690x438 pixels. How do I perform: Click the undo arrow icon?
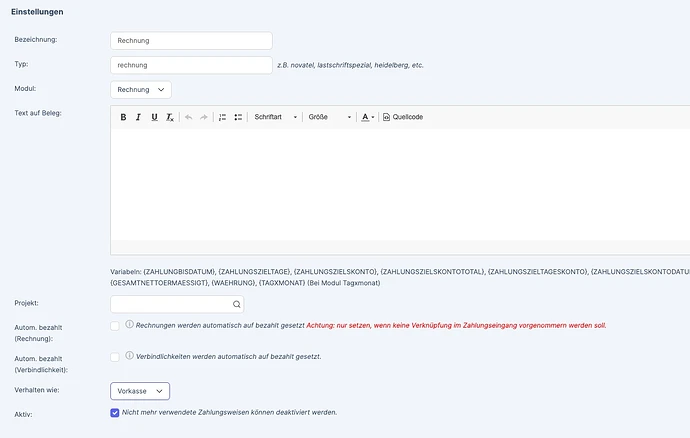click(x=189, y=117)
